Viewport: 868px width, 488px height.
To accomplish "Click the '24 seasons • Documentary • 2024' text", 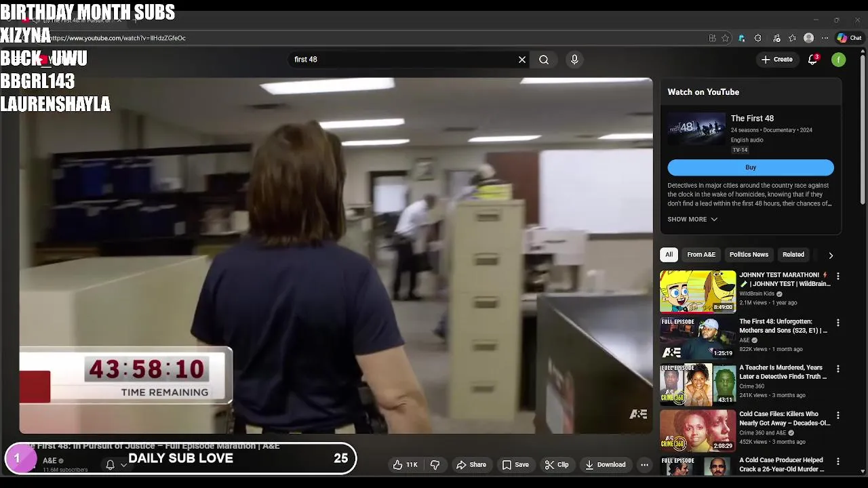I will click(x=772, y=130).
